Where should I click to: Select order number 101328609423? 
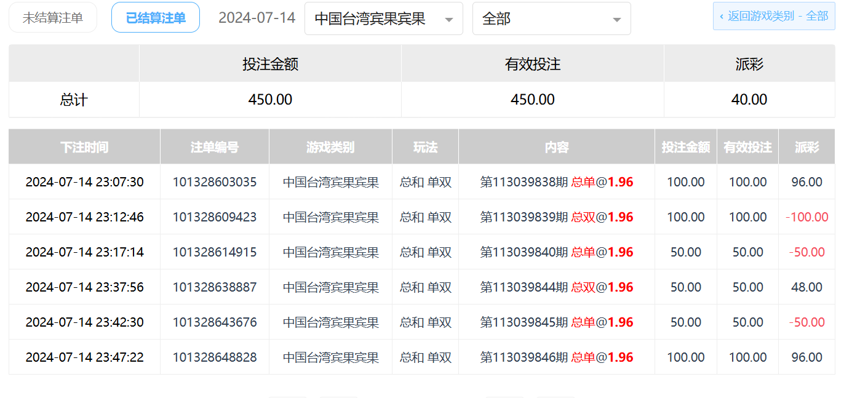(x=214, y=217)
